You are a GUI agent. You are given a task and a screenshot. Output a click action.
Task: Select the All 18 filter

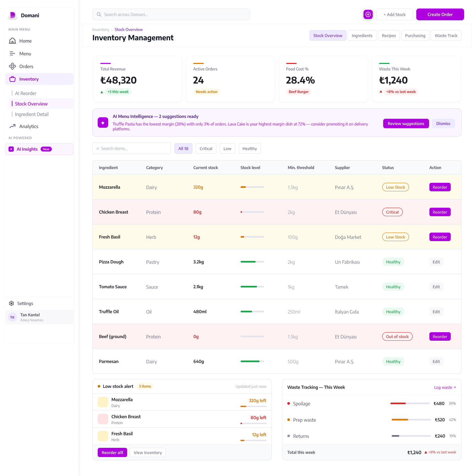pyautogui.click(x=183, y=148)
